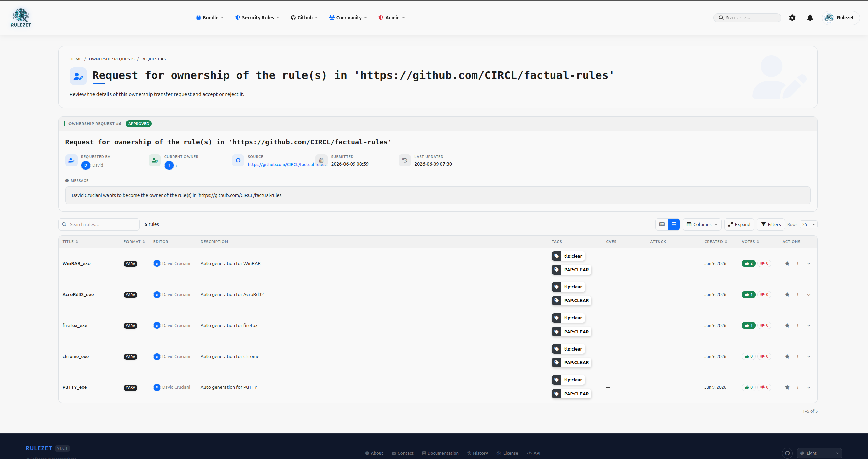Switch to list view layout

(x=662, y=224)
